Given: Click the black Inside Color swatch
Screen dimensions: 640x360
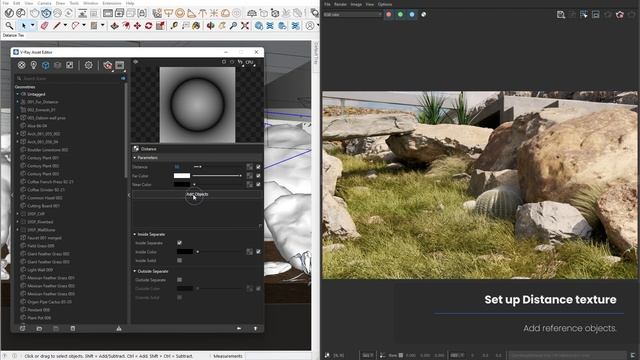Looking at the screenshot, I should coord(184,252).
